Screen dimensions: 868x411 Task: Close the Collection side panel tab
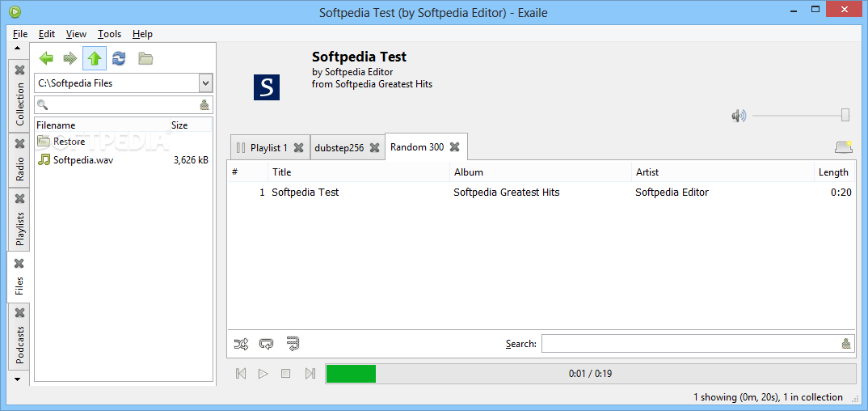click(x=20, y=70)
